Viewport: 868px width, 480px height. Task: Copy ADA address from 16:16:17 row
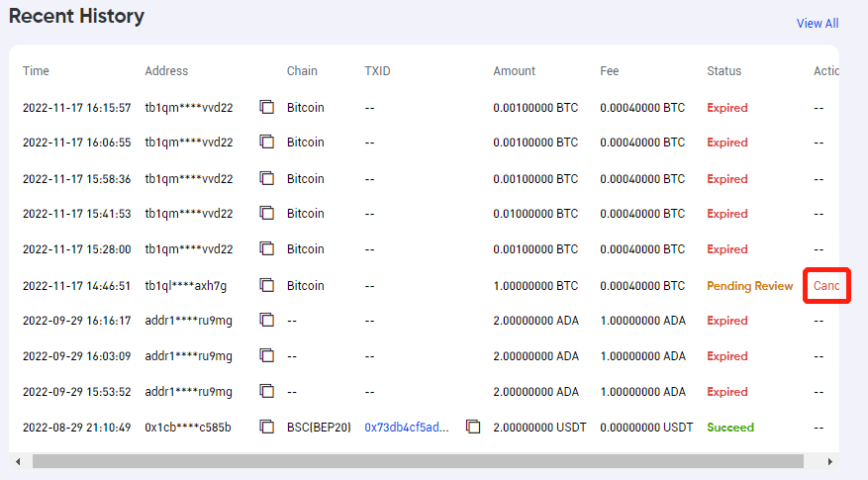266,321
